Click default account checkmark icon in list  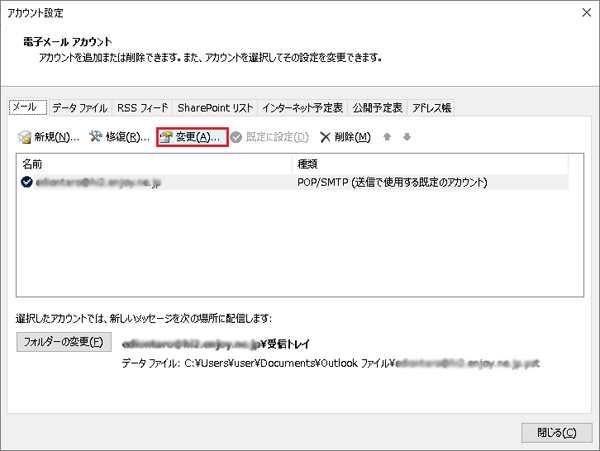point(26,183)
